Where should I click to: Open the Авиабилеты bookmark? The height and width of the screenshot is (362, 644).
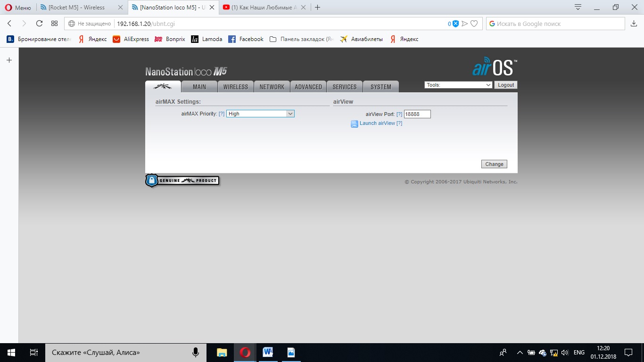(x=361, y=39)
